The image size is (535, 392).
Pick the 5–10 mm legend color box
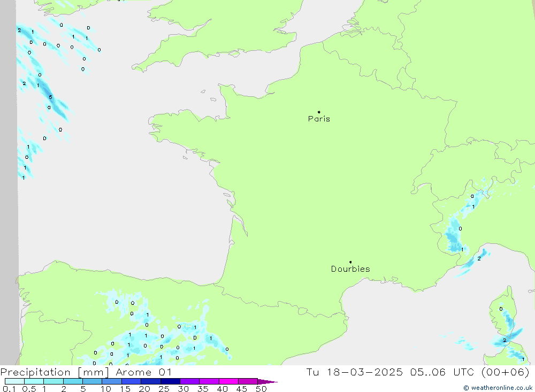[92, 382]
